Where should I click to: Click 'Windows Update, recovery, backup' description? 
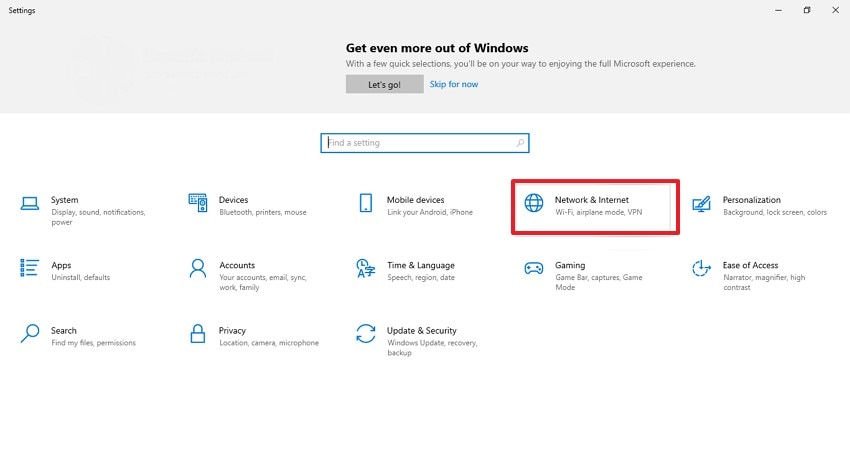tap(432, 348)
